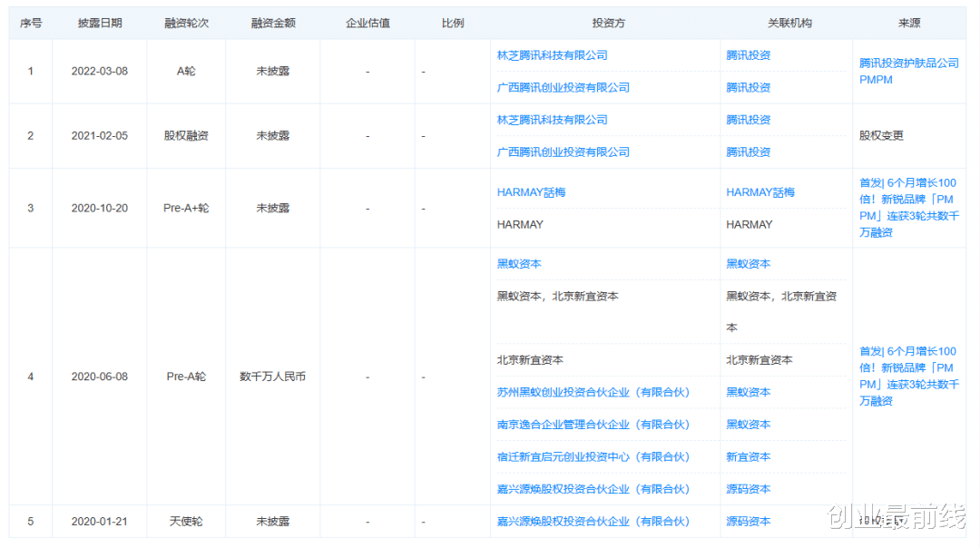This screenshot has height=548, width=980.
Task: Select the 融资金额 column header
Action: tap(273, 23)
